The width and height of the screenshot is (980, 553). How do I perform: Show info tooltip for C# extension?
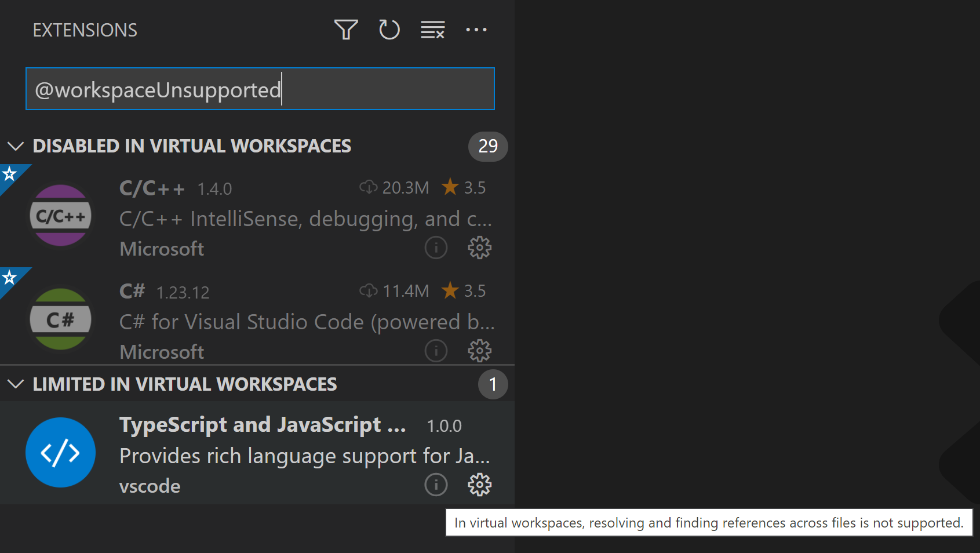(x=436, y=350)
